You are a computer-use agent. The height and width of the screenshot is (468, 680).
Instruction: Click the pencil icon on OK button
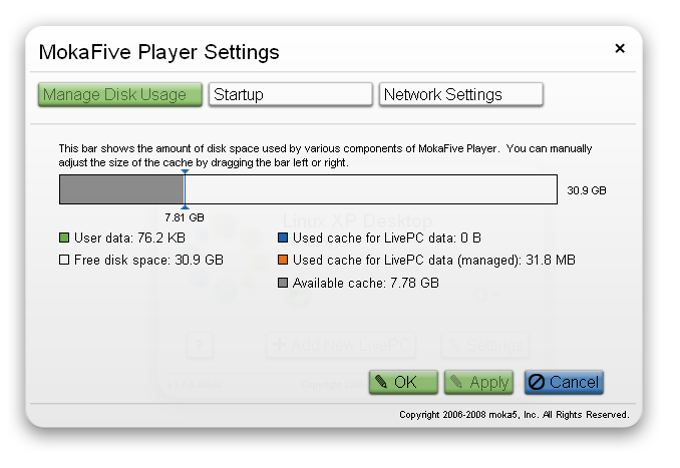point(381,382)
